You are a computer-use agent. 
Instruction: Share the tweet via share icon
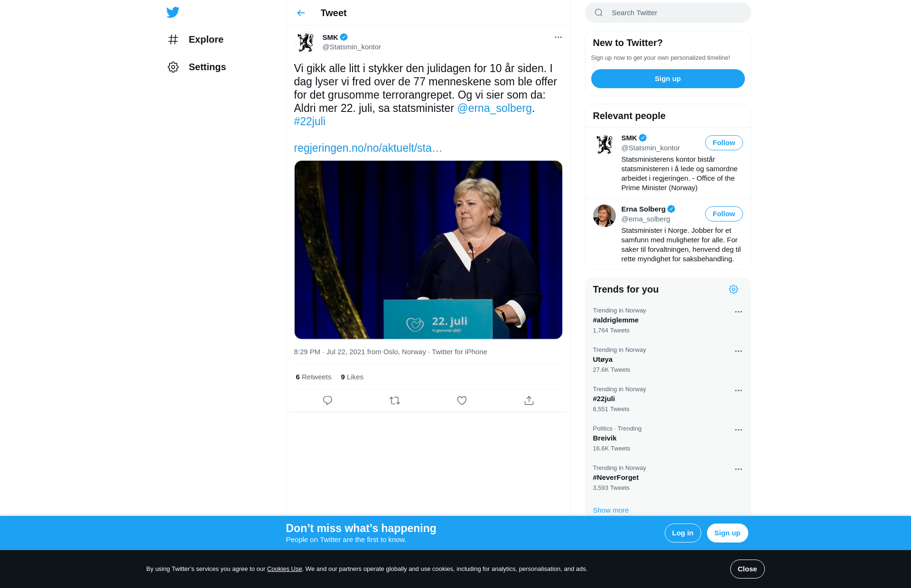point(529,400)
